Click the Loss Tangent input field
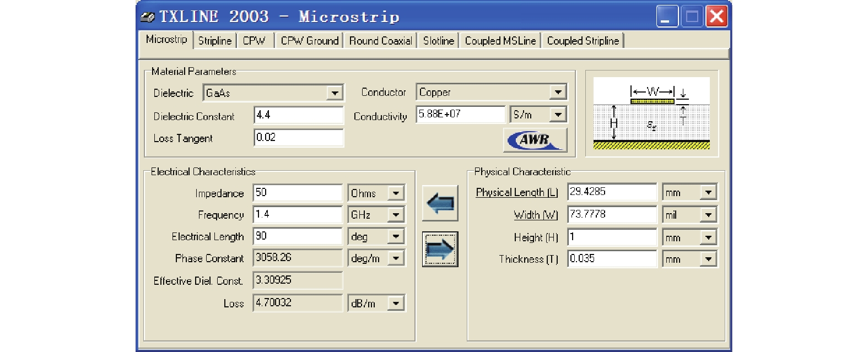Screen dimensions: 868x352 pyautogui.click(x=298, y=138)
